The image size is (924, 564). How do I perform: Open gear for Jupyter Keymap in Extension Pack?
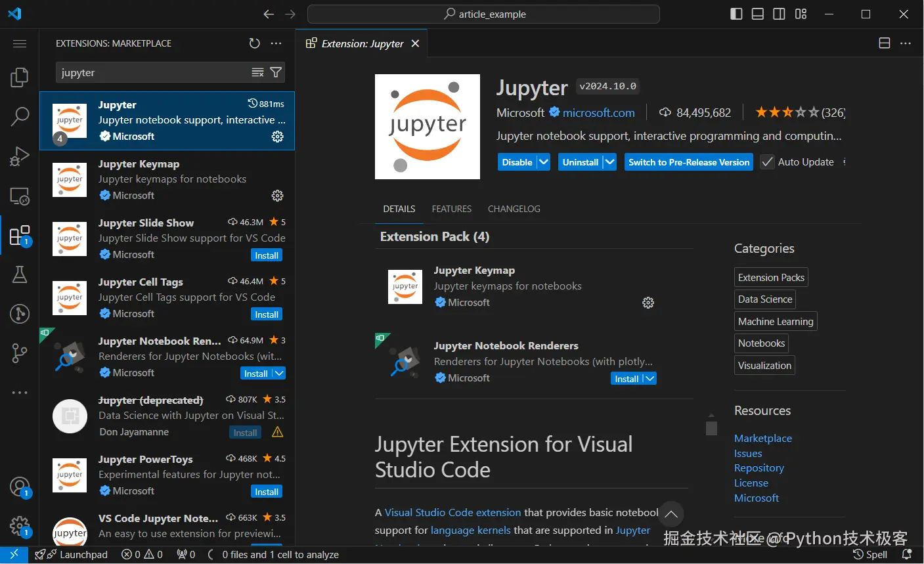click(648, 303)
